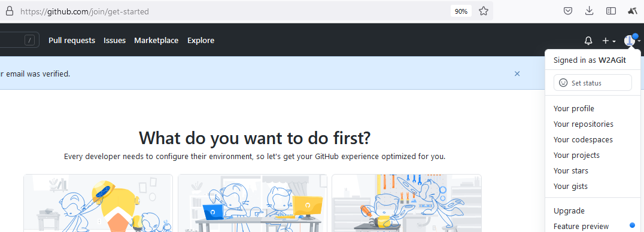This screenshot has width=644, height=232.
Task: Click the Set status smiley button
Action: [x=593, y=83]
